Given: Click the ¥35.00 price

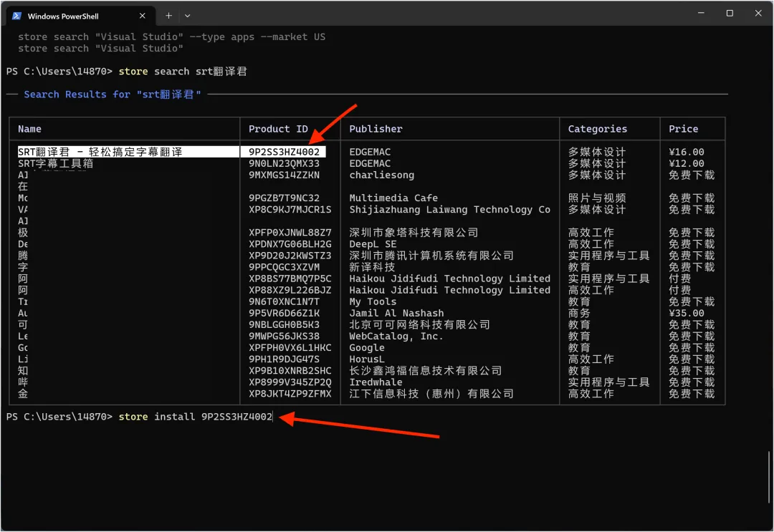Looking at the screenshot, I should pyautogui.click(x=686, y=313).
